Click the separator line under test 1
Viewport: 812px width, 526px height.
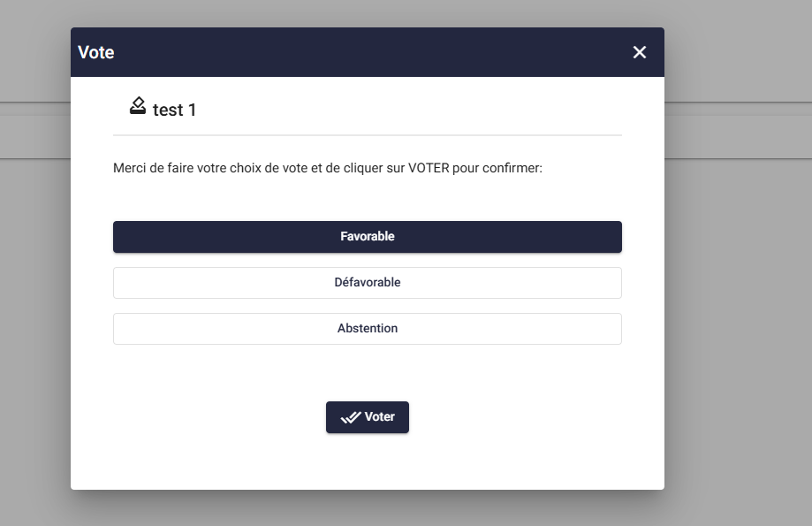point(368,135)
